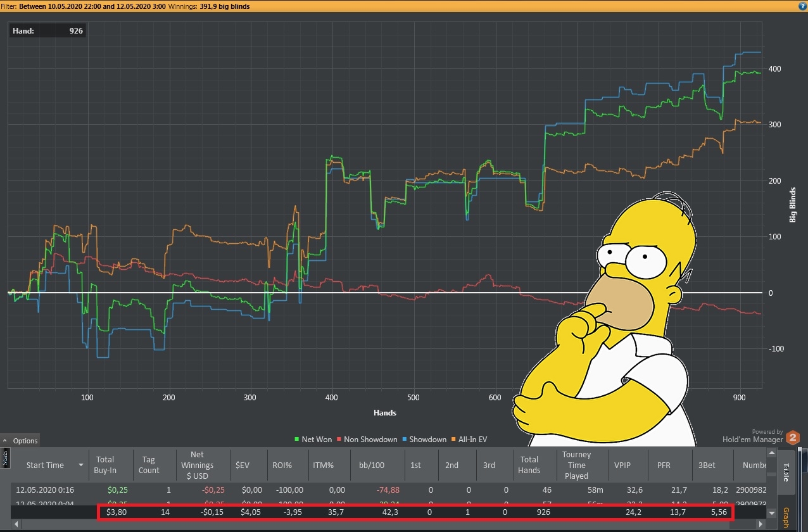Toggle the Showdown legend series
This screenshot has width=808, height=532.
424,439
